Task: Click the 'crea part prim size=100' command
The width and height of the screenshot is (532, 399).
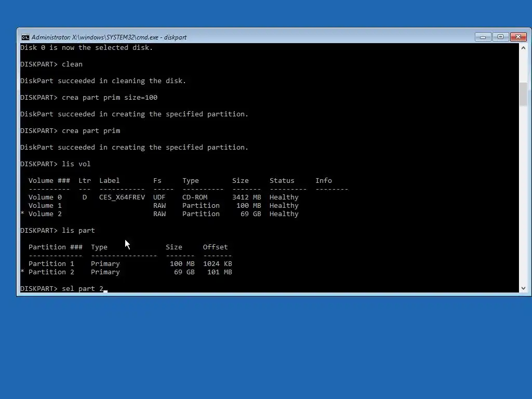Action: 110,97
